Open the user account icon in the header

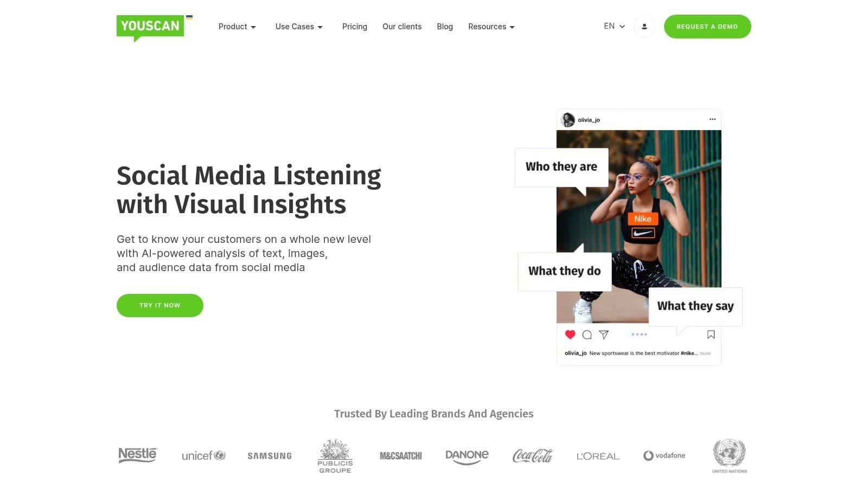coord(644,26)
